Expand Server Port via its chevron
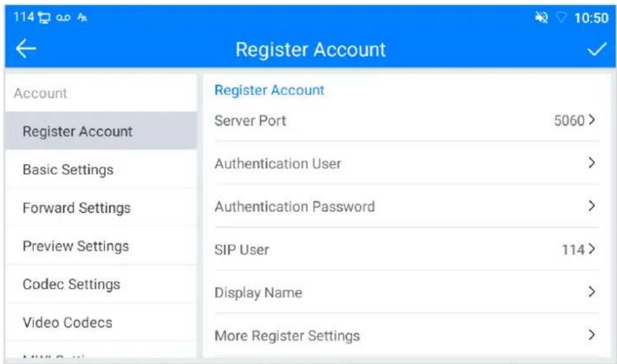 (x=591, y=119)
